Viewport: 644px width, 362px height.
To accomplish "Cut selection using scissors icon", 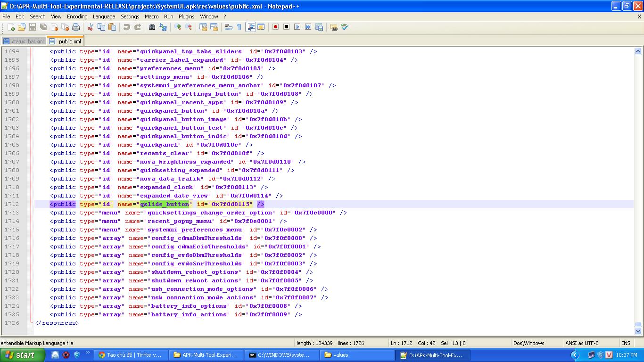I will pos(91,27).
